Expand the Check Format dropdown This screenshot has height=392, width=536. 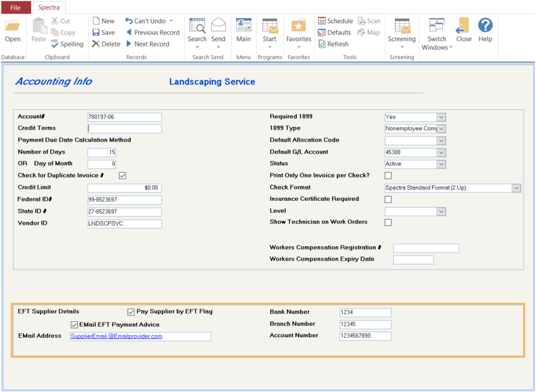[x=516, y=188]
